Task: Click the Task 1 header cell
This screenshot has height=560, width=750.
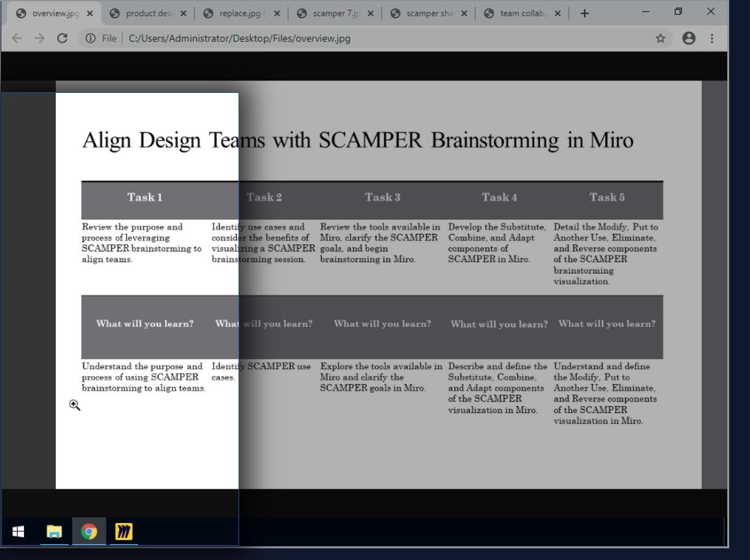Action: click(x=145, y=197)
